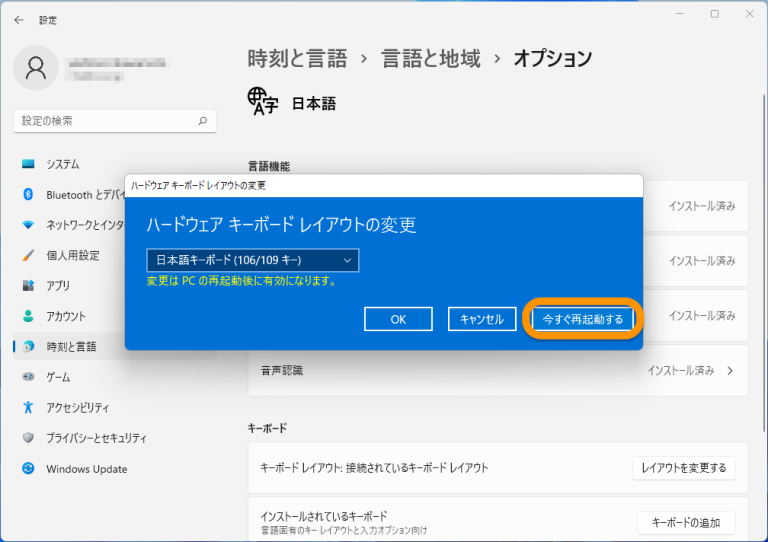Click the 個人用設定 paintbrush icon
768x542 pixels.
pos(28,255)
